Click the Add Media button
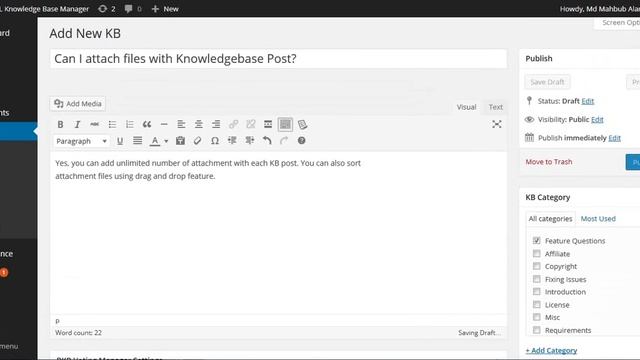The image size is (640, 360). (78, 104)
